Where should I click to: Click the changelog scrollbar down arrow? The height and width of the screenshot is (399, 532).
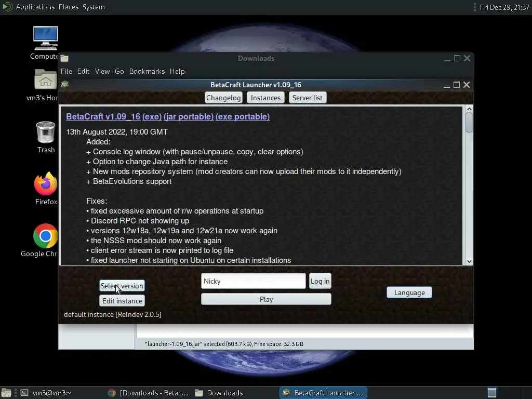pos(469,261)
